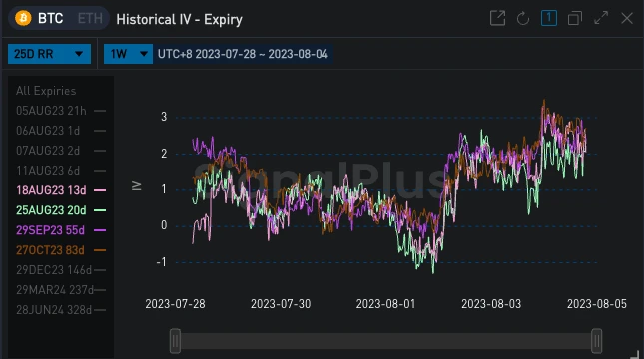Viewport: 644px width, 359px height.
Task: Hide the 25AUG23 20d expiry series
Action: pyautogui.click(x=60, y=210)
